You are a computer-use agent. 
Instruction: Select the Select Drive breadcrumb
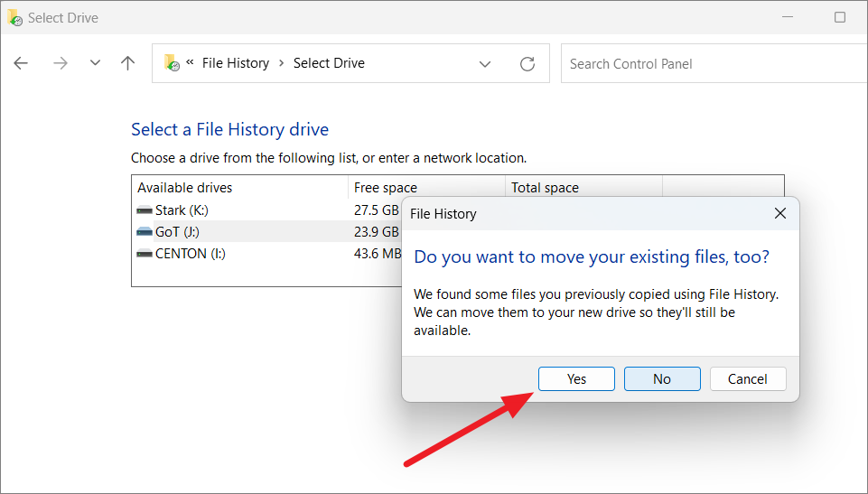329,63
